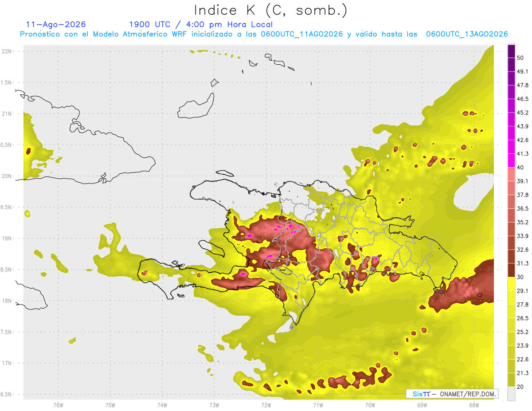The height and width of the screenshot is (411, 532).
Task: Pick the magenta swatch between 40 and 41.3
Action: 511,160
